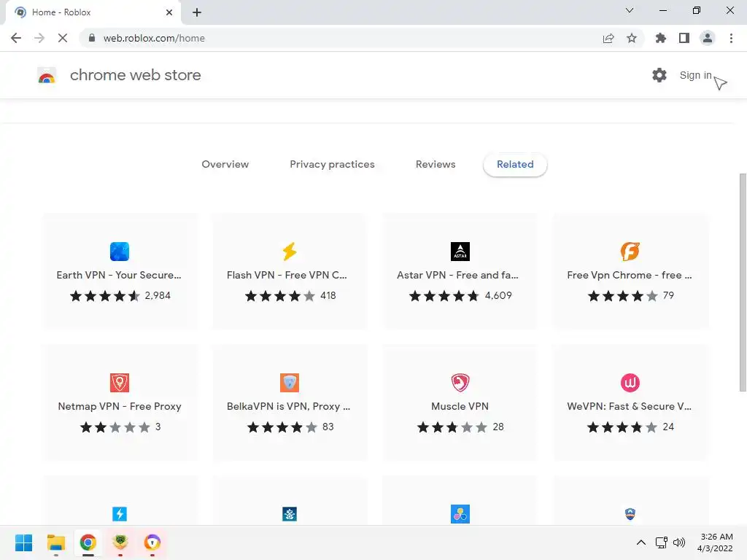Open the small shield extension icon in third row

click(x=630, y=514)
